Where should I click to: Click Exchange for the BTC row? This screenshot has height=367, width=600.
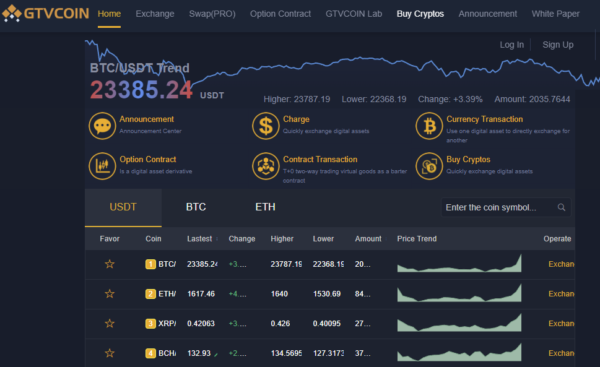pos(561,264)
